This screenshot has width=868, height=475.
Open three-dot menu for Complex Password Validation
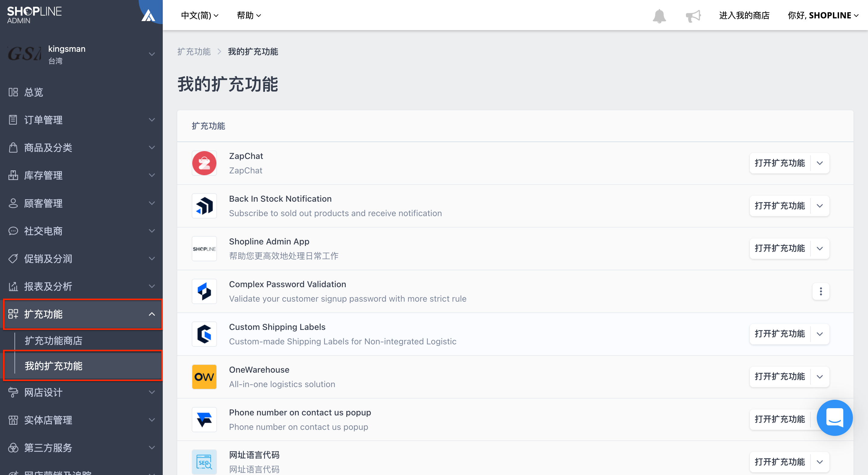(x=821, y=291)
